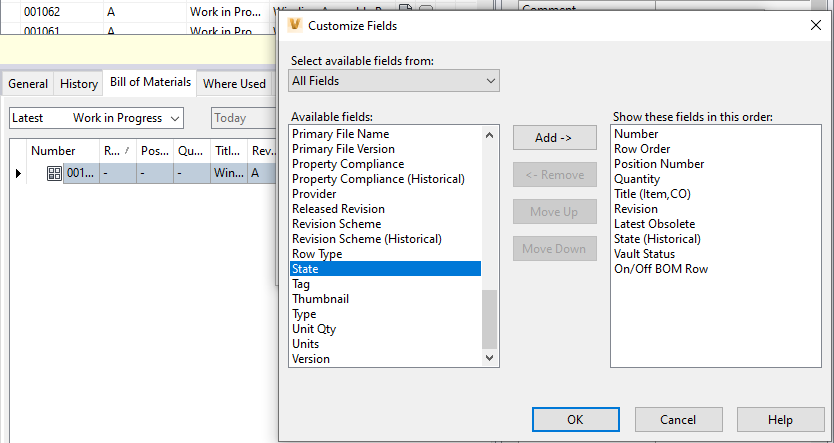
Task: Select the Where Used tab
Action: 234,84
